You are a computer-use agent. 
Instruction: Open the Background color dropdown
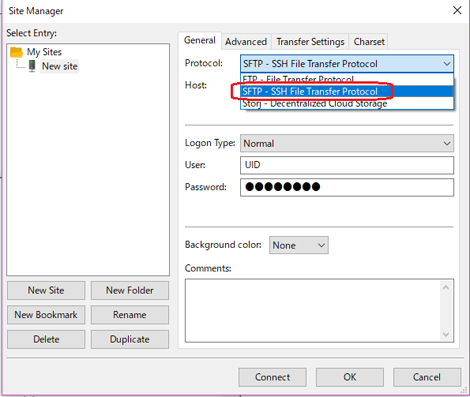pos(299,245)
